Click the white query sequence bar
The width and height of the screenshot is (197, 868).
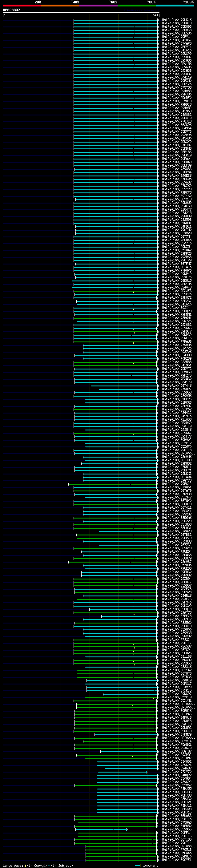point(81,13)
